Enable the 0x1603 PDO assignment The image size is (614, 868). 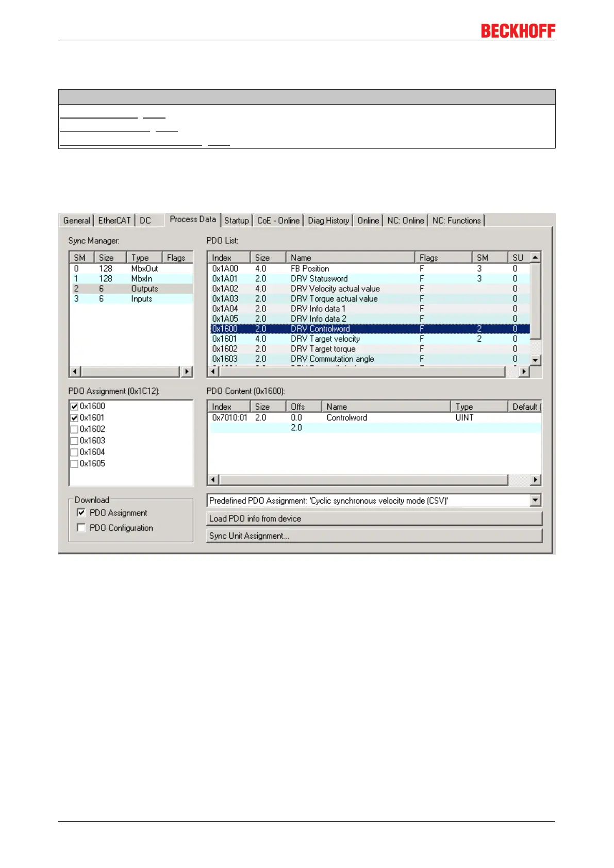click(74, 441)
